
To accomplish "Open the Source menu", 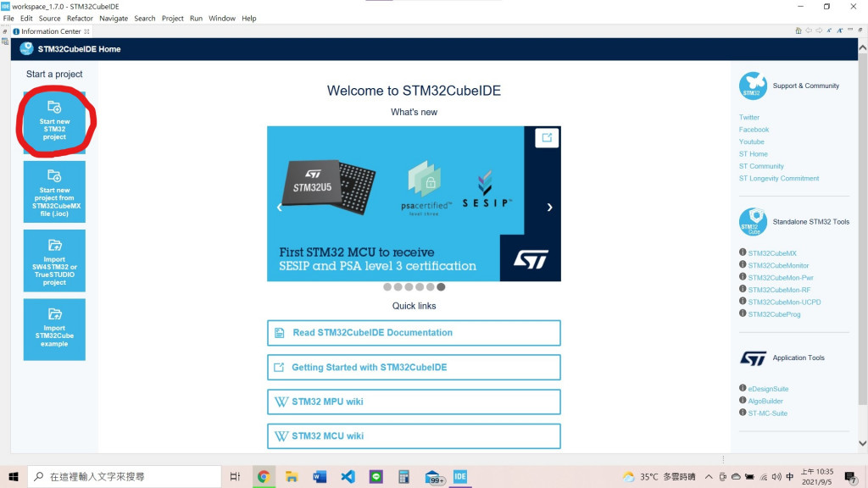I will pos(49,19).
